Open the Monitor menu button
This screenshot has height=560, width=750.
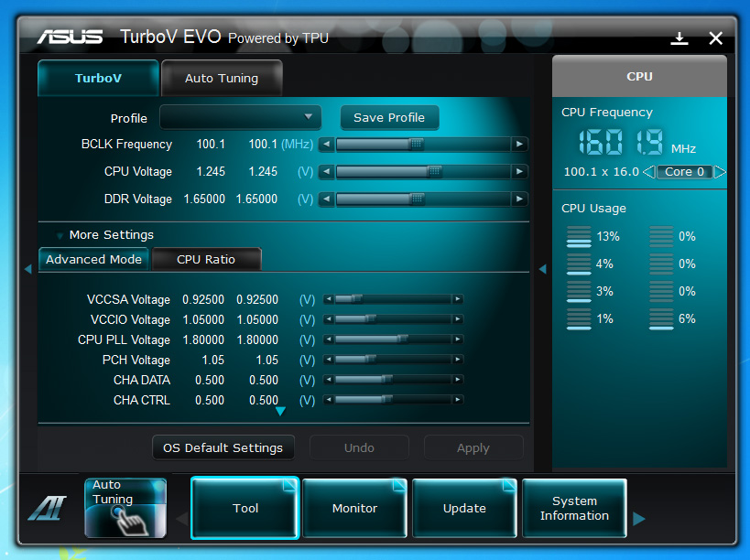[354, 508]
